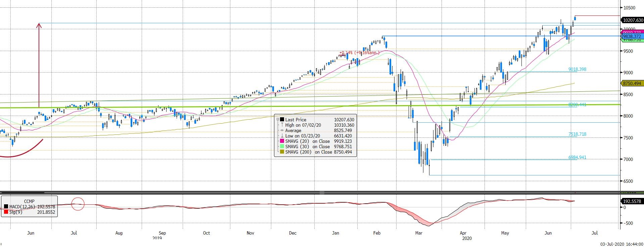Click the 201.8552 signal value
644x247 pixels.
tap(46, 212)
